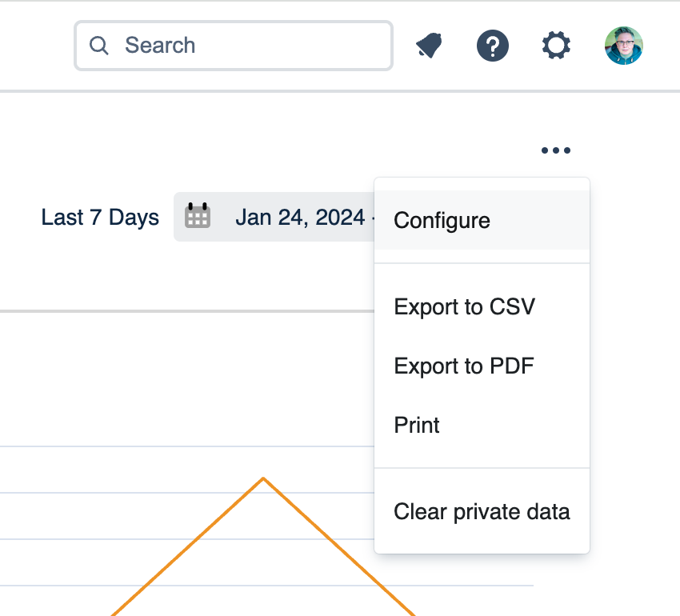Click the magnifier icon in the search bar
This screenshot has height=616, width=680.
(99, 46)
